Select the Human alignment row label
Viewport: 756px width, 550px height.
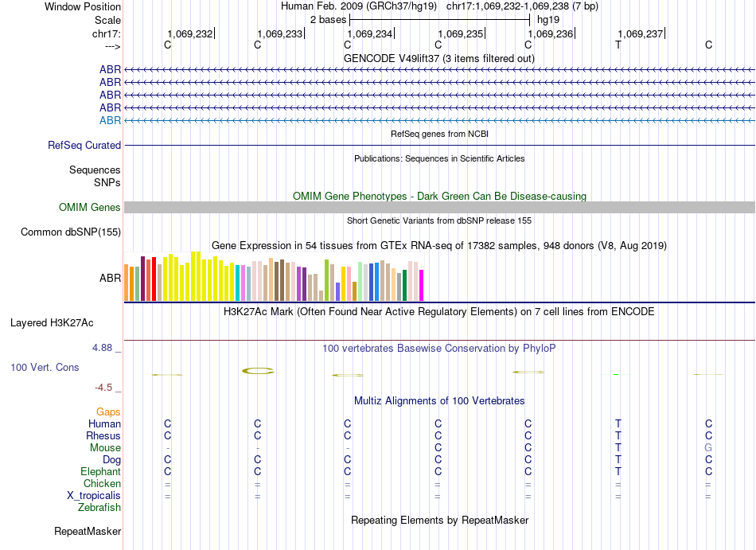pyautogui.click(x=104, y=423)
